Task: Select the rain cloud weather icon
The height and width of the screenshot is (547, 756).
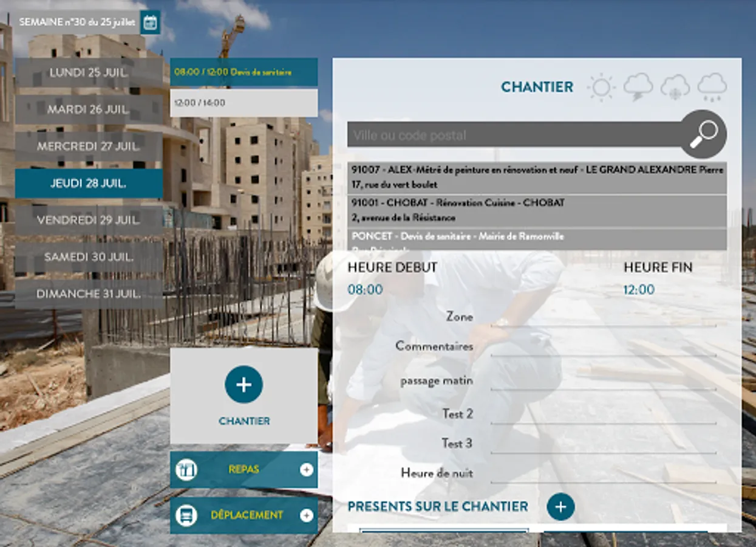Action: click(x=712, y=87)
